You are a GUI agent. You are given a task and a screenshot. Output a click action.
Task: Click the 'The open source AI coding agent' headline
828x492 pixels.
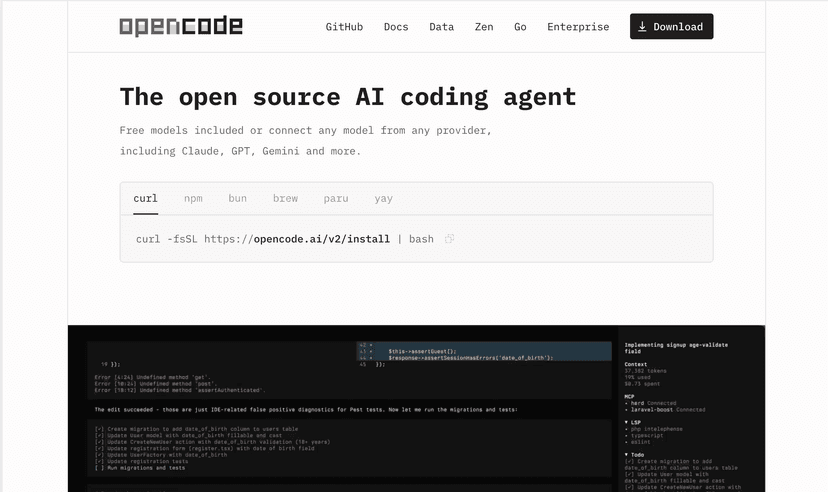click(x=347, y=97)
